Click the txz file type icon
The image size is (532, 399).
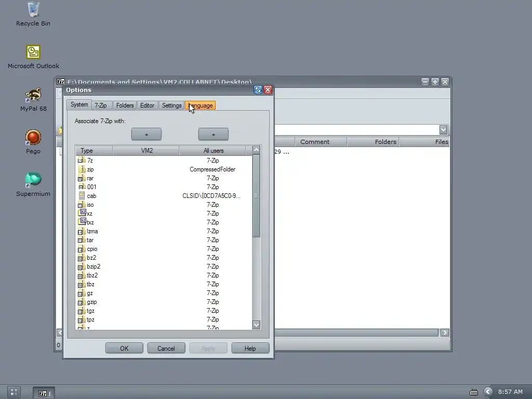[82, 222]
